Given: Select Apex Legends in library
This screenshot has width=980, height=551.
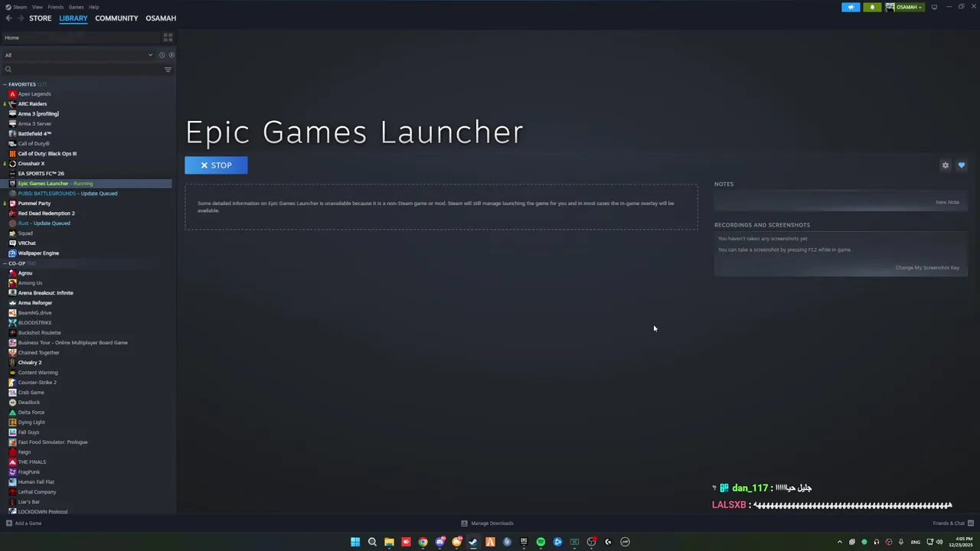Looking at the screenshot, I should point(34,94).
